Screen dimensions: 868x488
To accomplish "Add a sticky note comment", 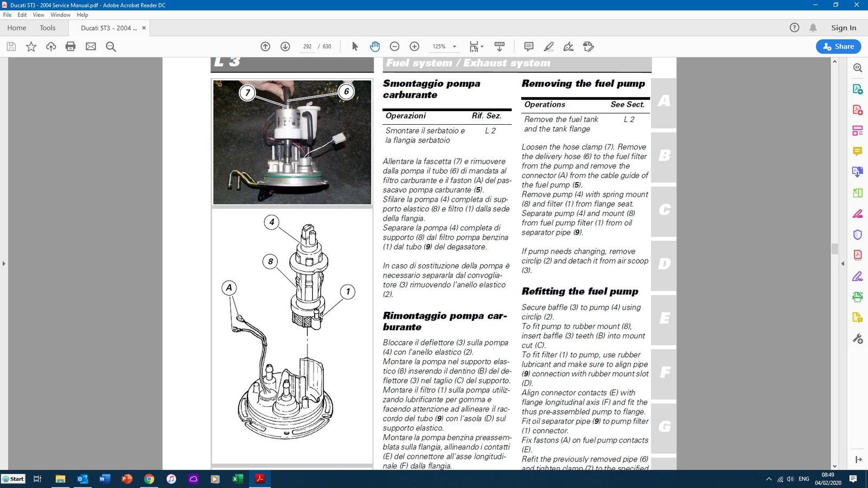I will (x=529, y=47).
